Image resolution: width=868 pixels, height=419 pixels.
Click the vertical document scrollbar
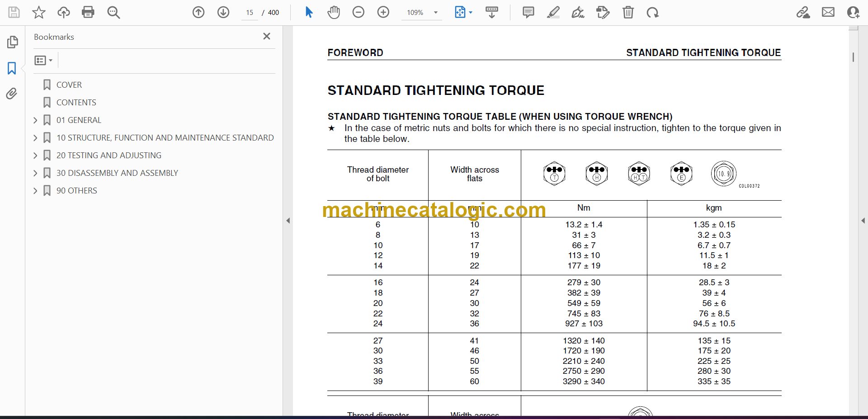click(853, 57)
